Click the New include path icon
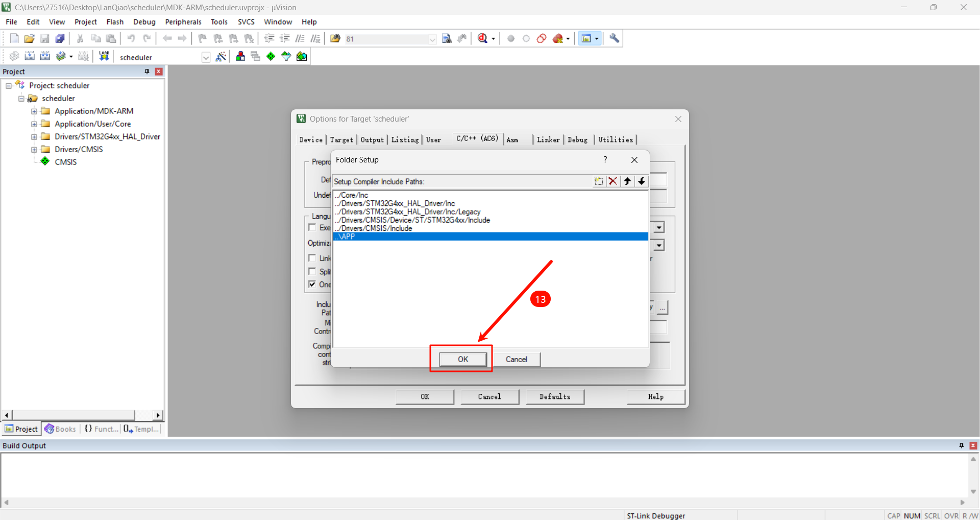Image resolution: width=980 pixels, height=520 pixels. tap(598, 181)
